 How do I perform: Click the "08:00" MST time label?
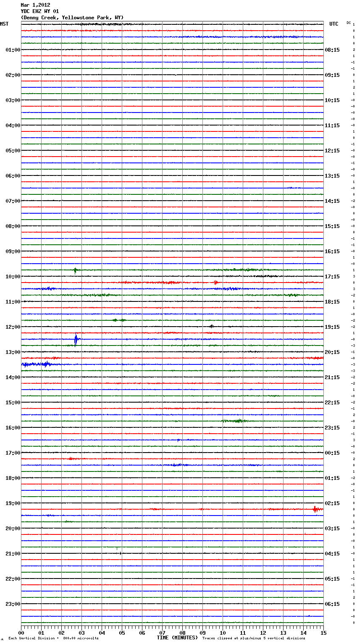(x=13, y=226)
